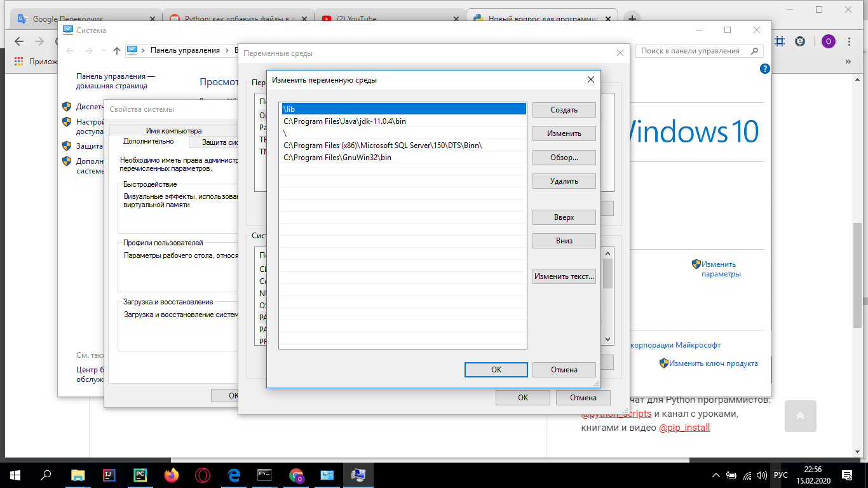The image size is (868, 488).
Task: Cancel path editor with Отмена
Action: tap(564, 369)
